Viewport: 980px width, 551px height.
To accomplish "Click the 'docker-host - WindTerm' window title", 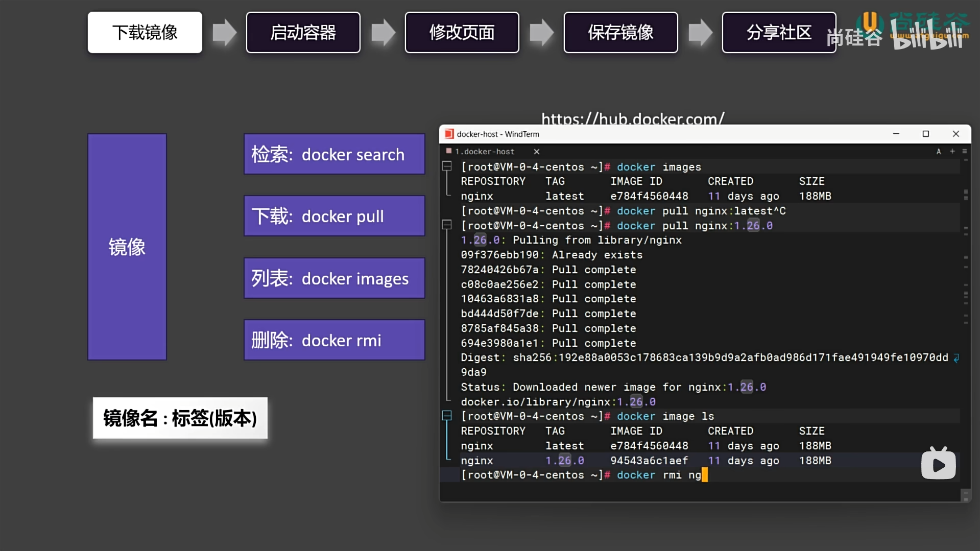I will click(498, 134).
